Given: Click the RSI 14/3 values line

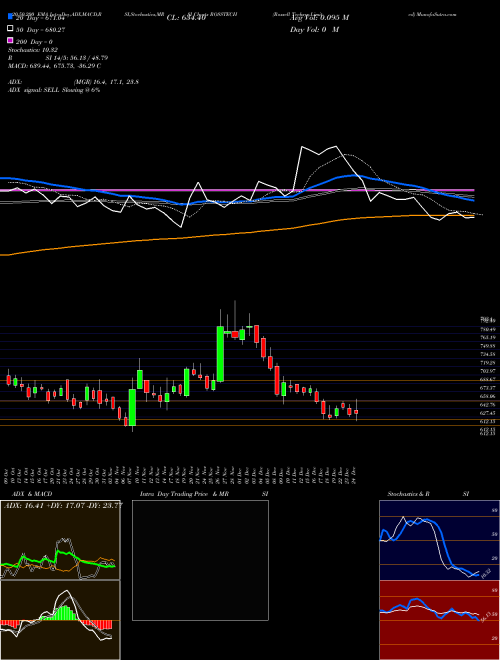Looking at the screenshot, I should point(58,58).
